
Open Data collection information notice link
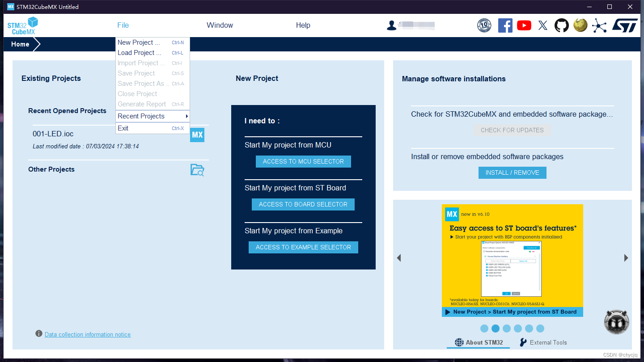[88, 334]
